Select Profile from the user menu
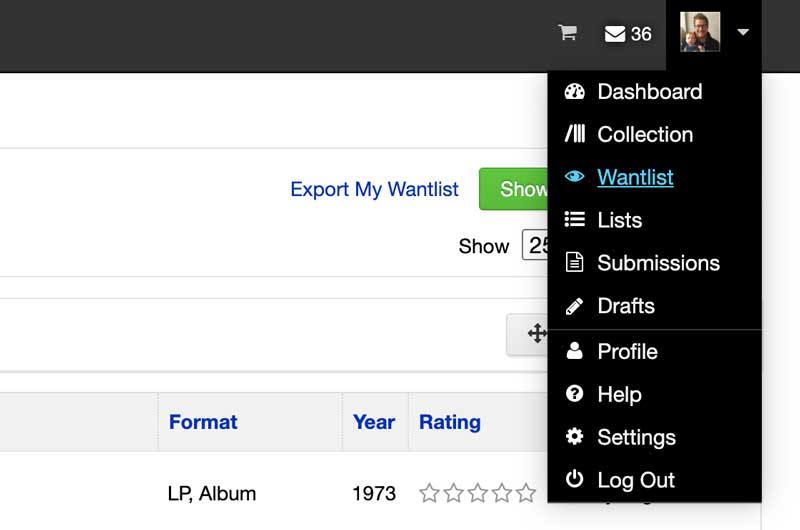 (627, 351)
